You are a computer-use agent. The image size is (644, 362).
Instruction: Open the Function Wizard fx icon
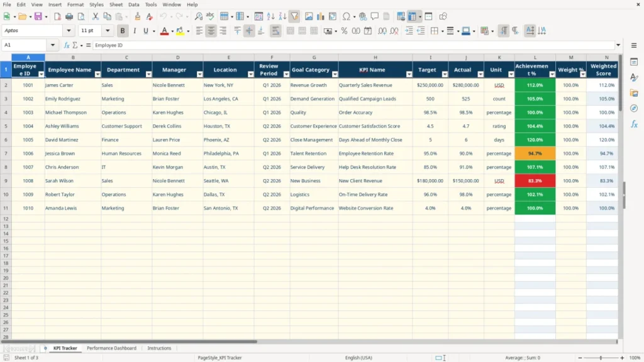[x=67, y=45]
